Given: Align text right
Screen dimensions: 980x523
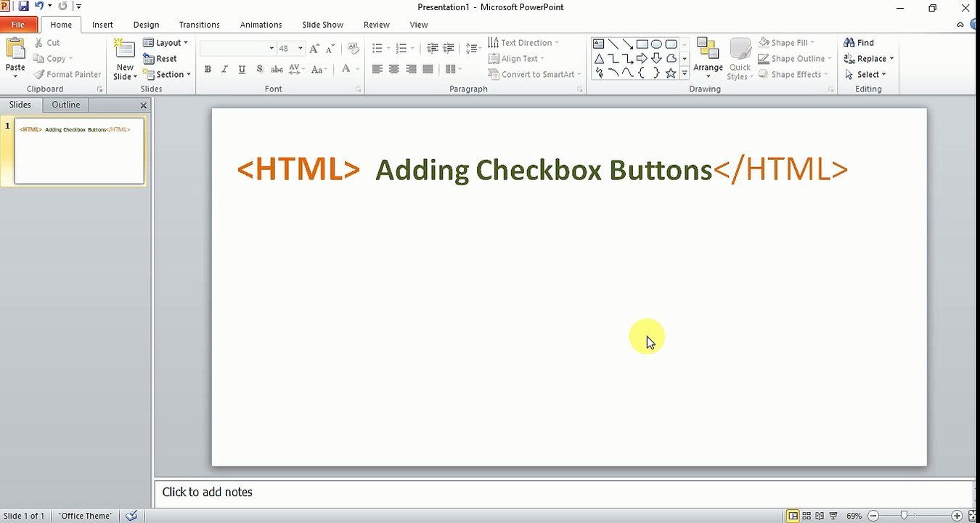Looking at the screenshot, I should pyautogui.click(x=411, y=69).
